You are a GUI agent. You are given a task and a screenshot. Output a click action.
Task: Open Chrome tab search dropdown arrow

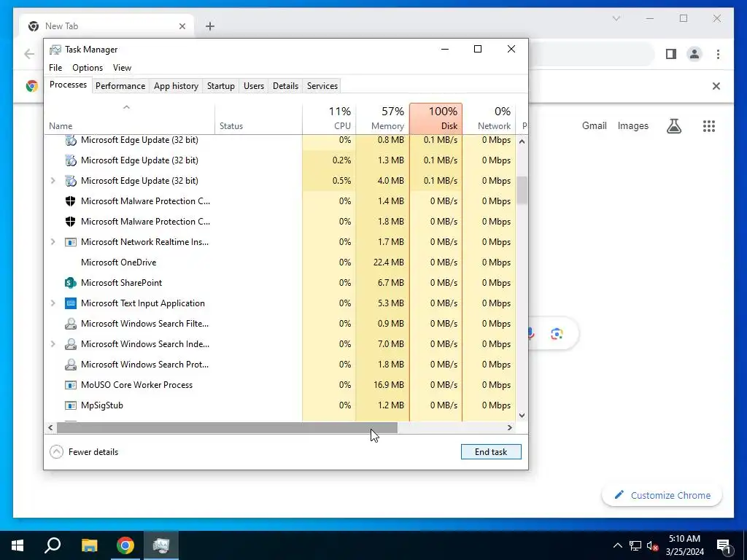coord(616,18)
